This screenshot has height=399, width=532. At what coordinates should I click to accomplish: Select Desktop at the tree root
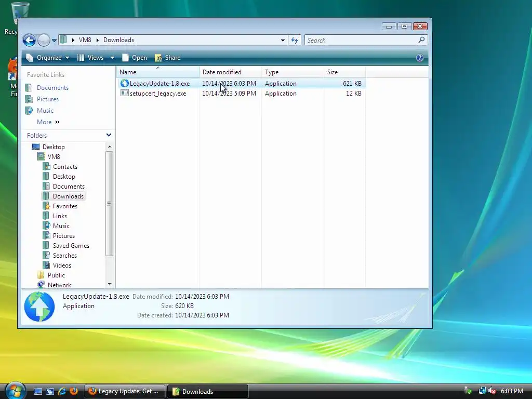point(54,147)
